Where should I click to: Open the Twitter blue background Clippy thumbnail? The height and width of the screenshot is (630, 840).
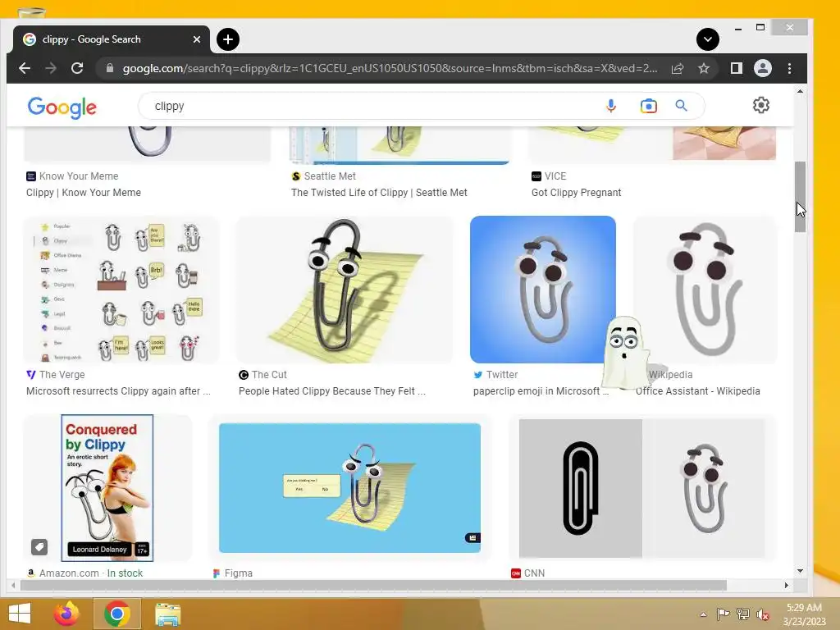tap(543, 290)
